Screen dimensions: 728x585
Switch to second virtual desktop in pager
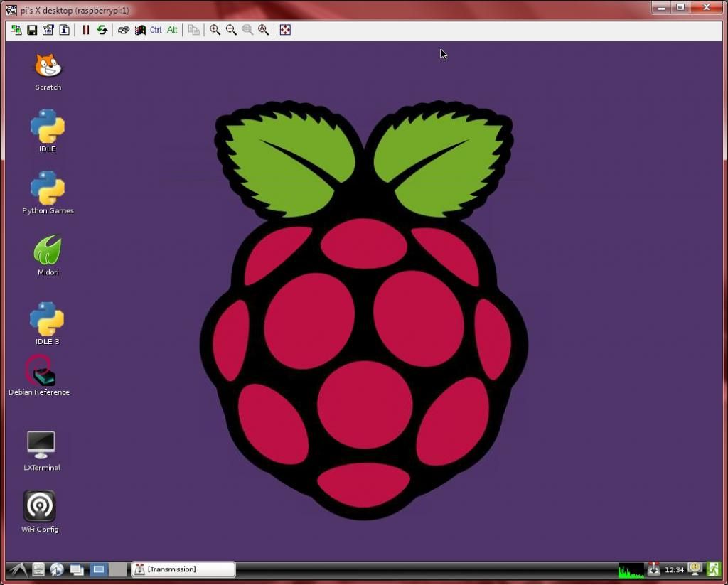(x=117, y=569)
